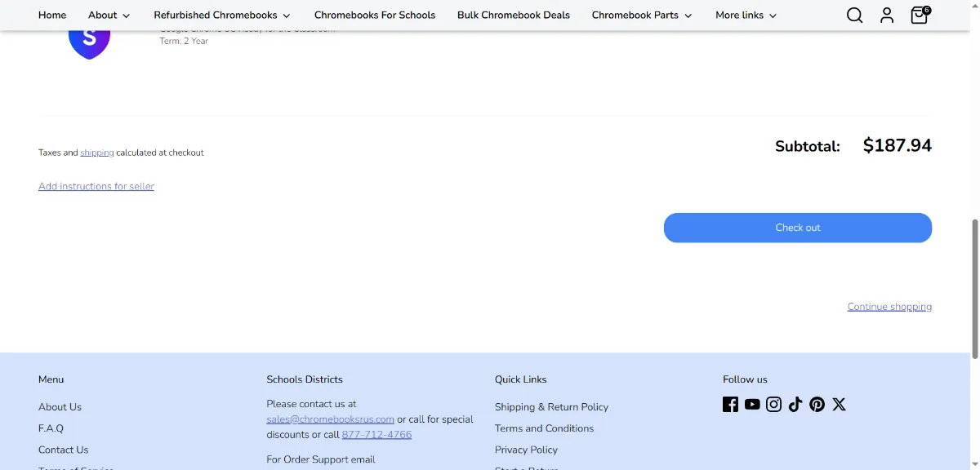
Task: Visit the Pinterest profile icon
Action: [817, 404]
